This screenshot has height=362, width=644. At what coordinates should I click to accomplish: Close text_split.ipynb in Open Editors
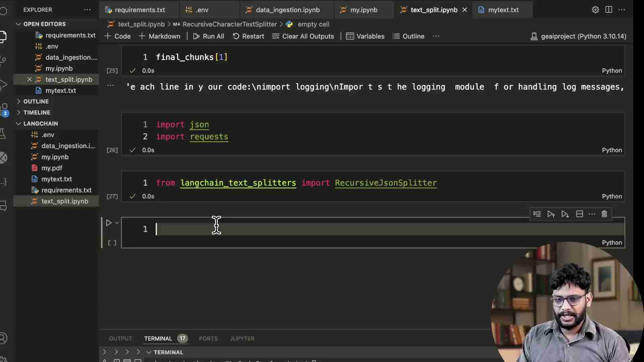(30, 79)
